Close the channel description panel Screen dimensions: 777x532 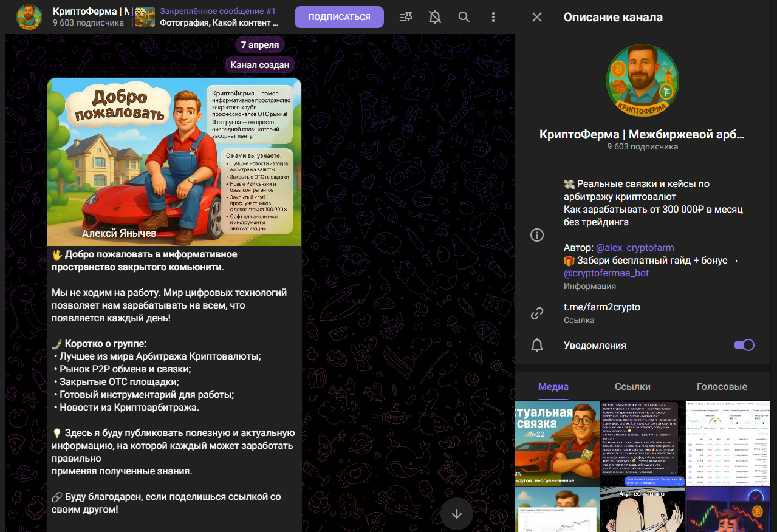(x=537, y=17)
